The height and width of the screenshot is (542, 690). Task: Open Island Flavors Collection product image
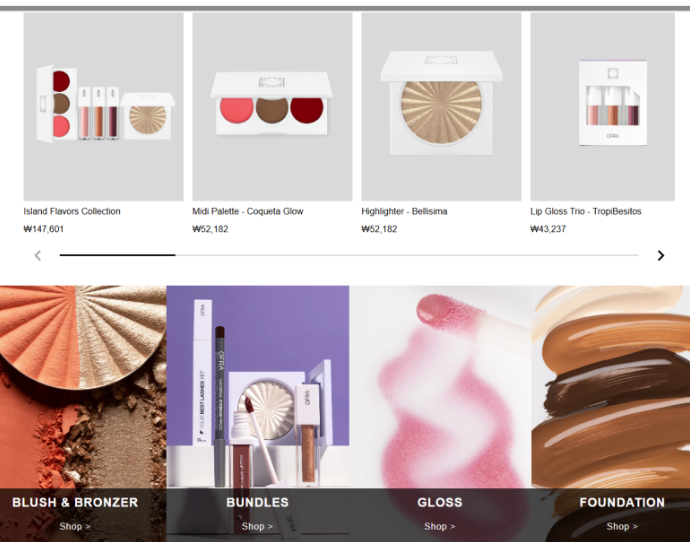coord(103,106)
